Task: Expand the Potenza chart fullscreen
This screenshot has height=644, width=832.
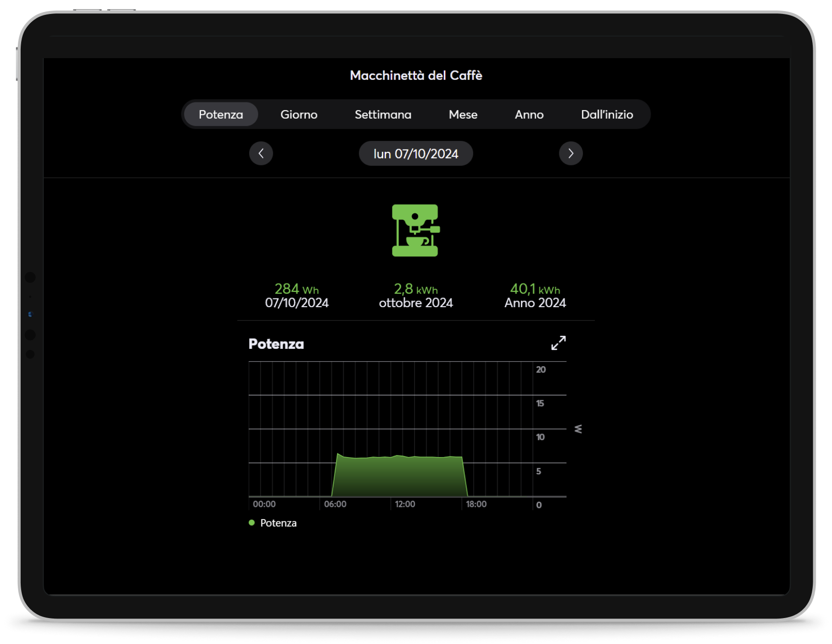Action: (558, 343)
